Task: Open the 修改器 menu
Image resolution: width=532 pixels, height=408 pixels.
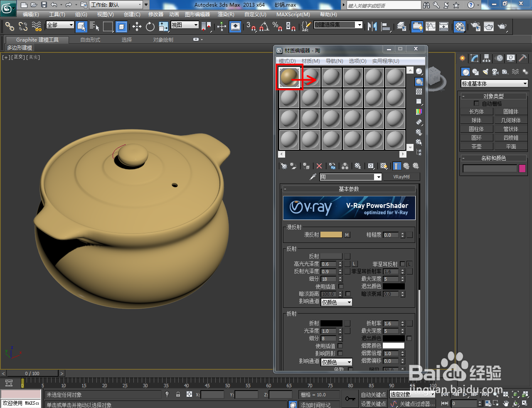Action: [156, 14]
